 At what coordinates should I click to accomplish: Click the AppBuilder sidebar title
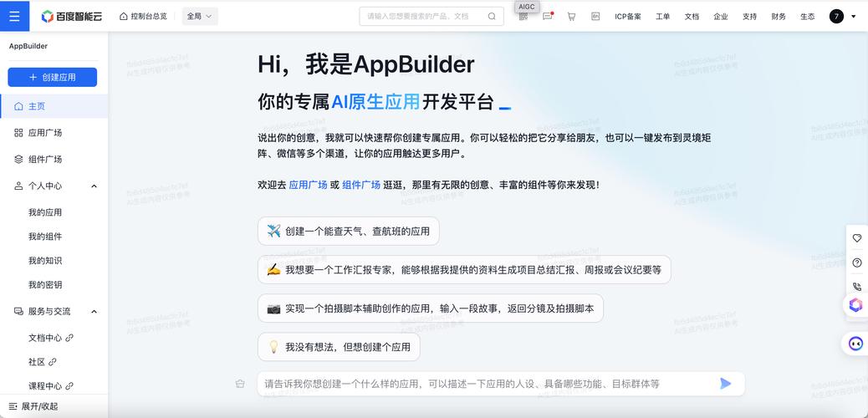pyautogui.click(x=28, y=47)
